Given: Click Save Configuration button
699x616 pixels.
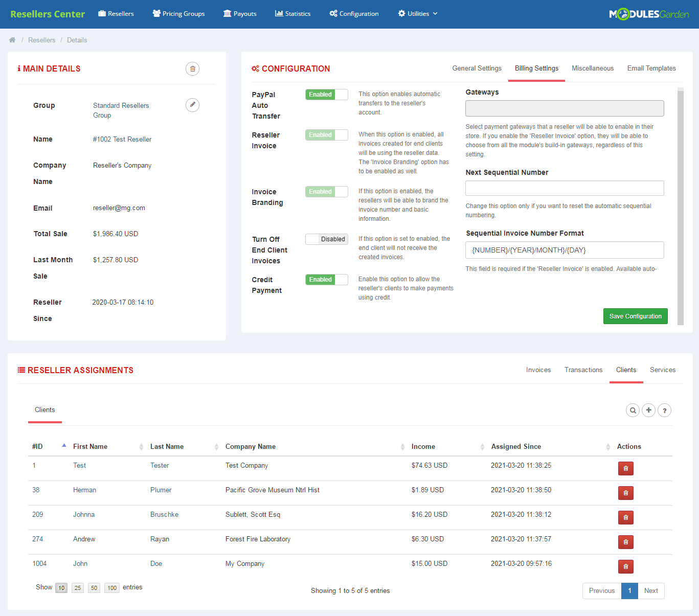Looking at the screenshot, I should tap(636, 316).
